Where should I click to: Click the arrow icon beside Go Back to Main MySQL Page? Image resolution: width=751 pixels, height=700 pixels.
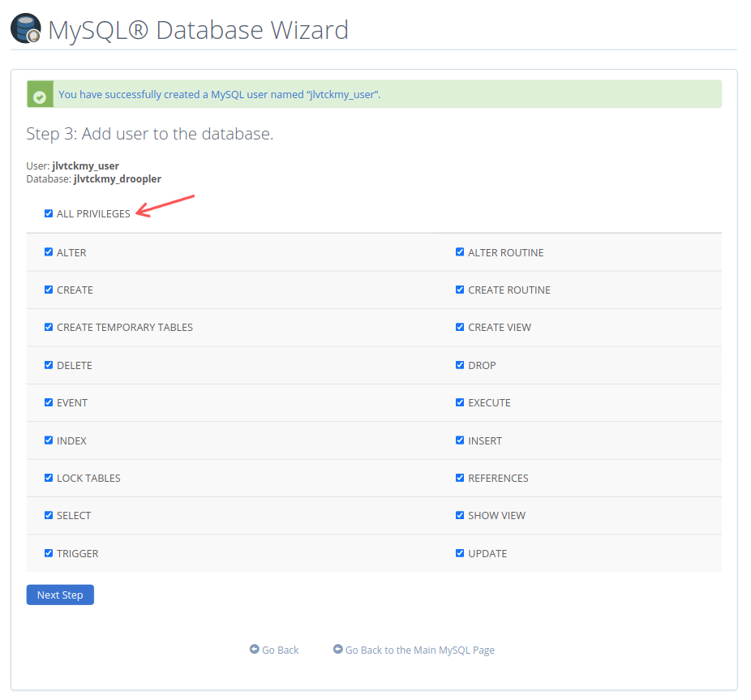coord(338,649)
